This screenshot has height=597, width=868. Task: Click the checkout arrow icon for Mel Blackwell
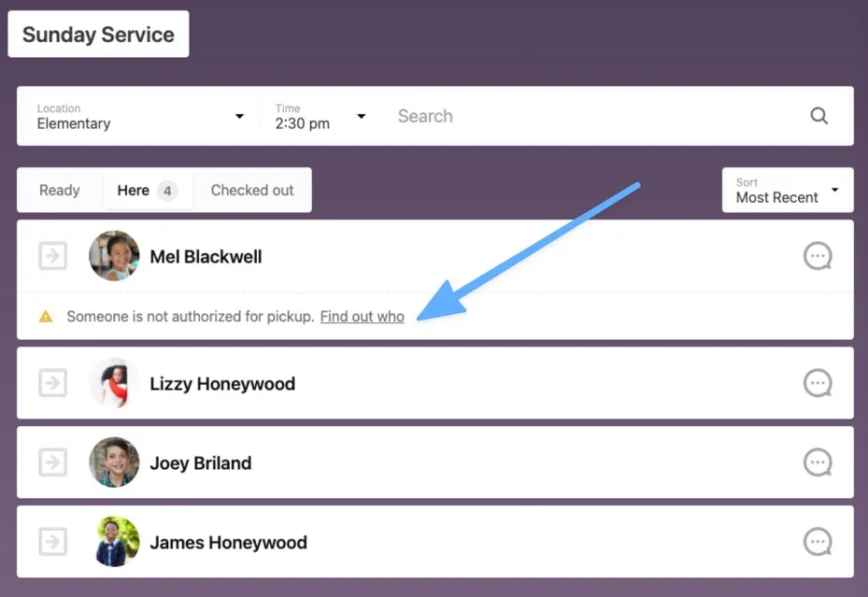[x=53, y=256]
